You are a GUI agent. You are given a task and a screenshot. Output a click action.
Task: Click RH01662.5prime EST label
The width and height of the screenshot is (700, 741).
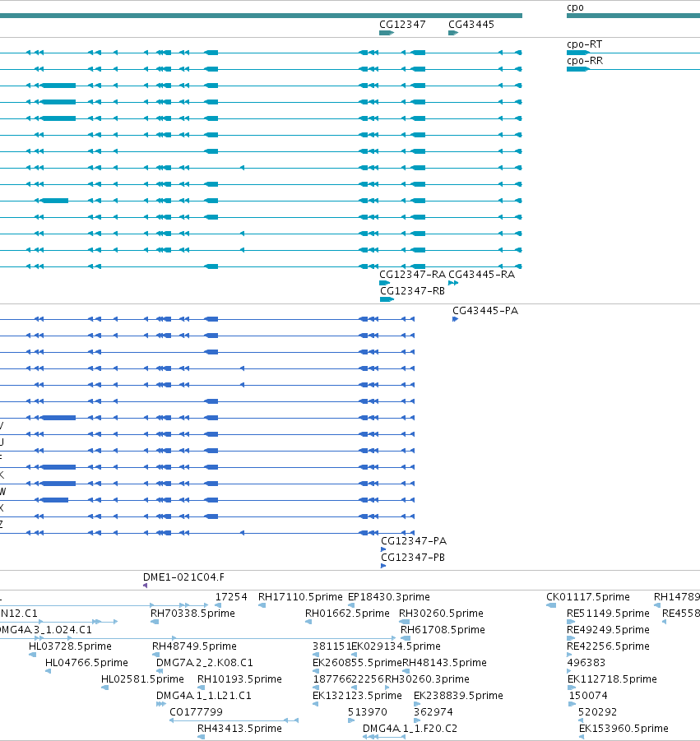[347, 614]
